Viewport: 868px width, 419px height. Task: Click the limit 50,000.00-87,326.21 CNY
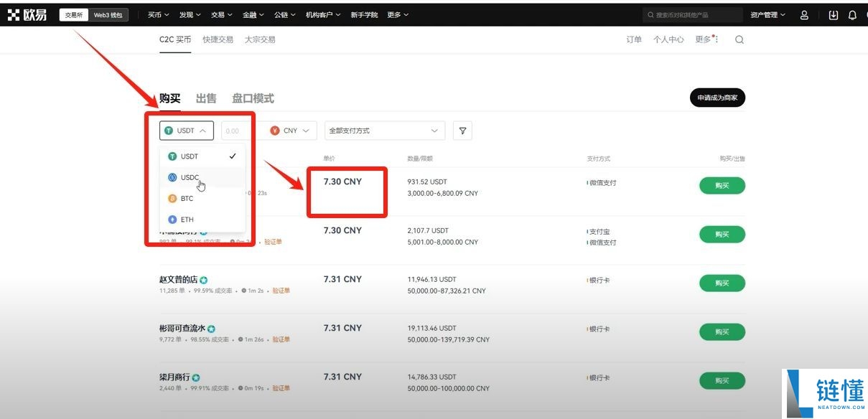pyautogui.click(x=447, y=291)
